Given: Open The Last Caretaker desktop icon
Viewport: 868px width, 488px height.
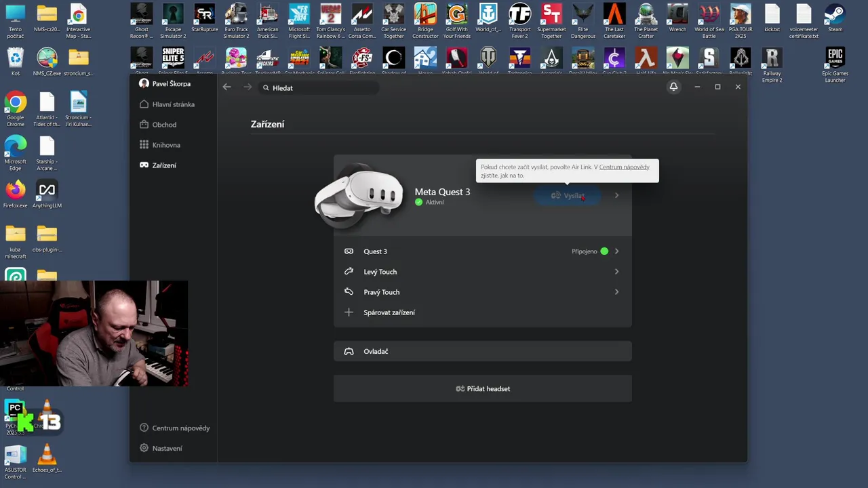Looking at the screenshot, I should pyautogui.click(x=614, y=20).
